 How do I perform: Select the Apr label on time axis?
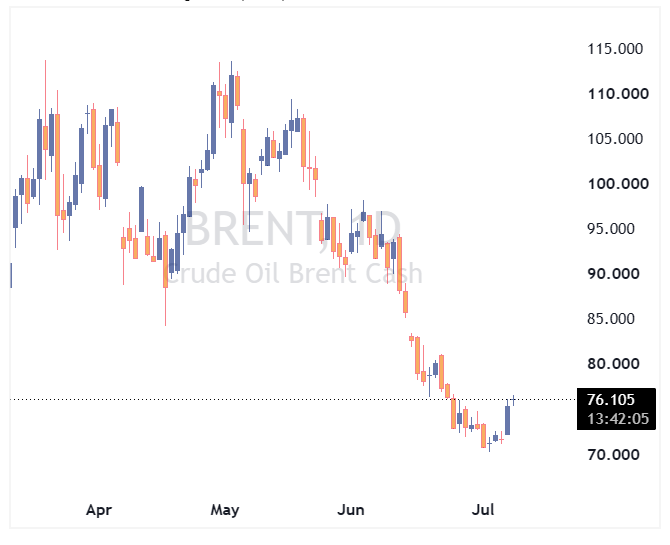point(99,510)
